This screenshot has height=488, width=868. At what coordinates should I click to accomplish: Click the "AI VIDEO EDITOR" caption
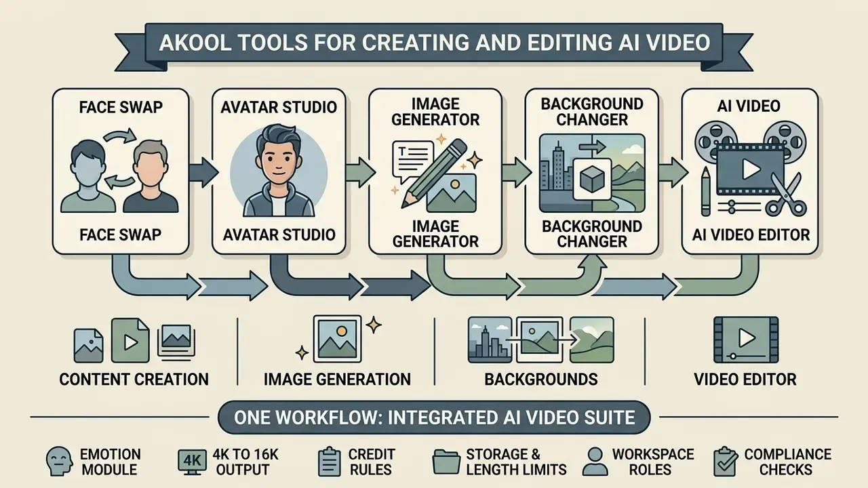[751, 235]
